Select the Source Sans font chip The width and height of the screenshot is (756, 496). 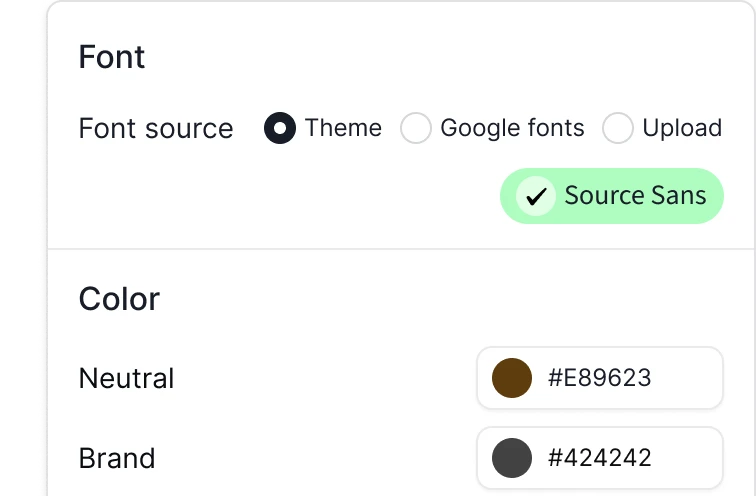(612, 196)
